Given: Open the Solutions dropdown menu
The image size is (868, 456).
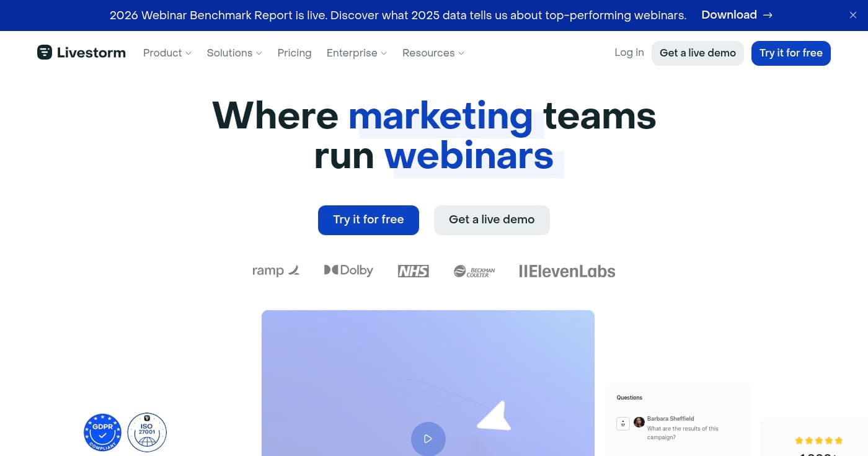Looking at the screenshot, I should tap(234, 53).
